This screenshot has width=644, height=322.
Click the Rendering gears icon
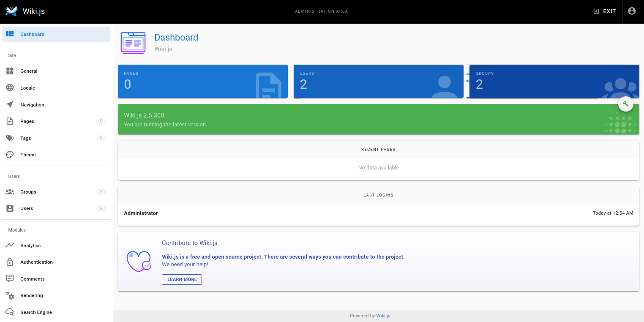[10, 295]
